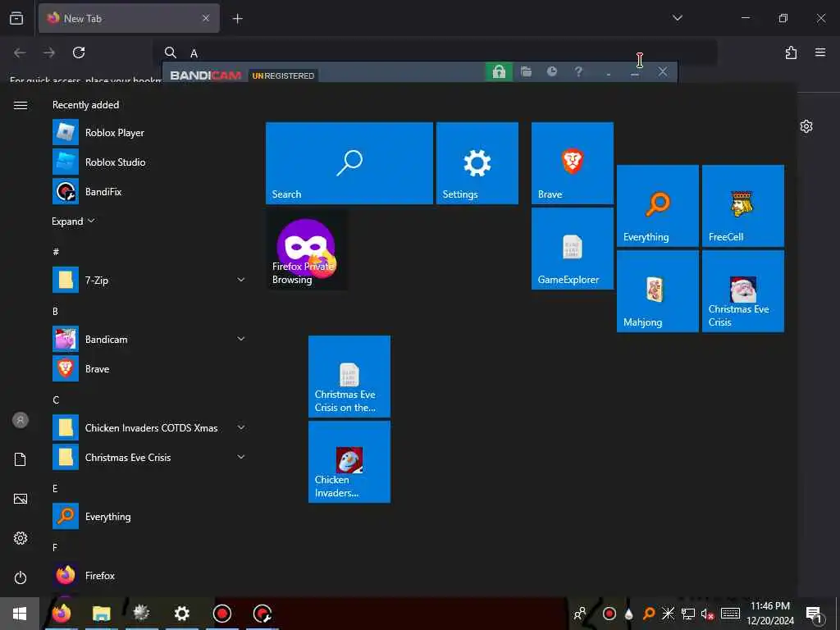Open Firefox from the taskbar

(62, 614)
